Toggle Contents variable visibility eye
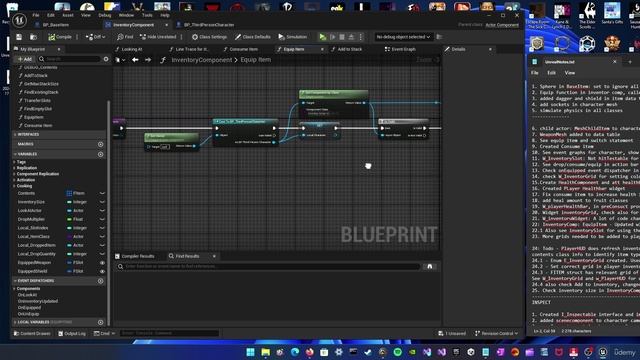640x360 pixels. point(102,193)
